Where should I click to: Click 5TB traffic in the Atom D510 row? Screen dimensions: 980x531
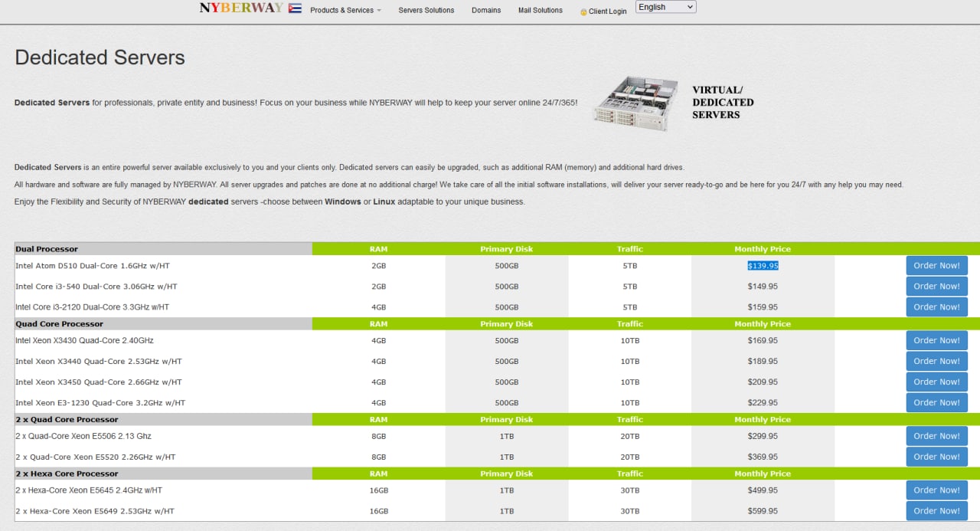[630, 266]
